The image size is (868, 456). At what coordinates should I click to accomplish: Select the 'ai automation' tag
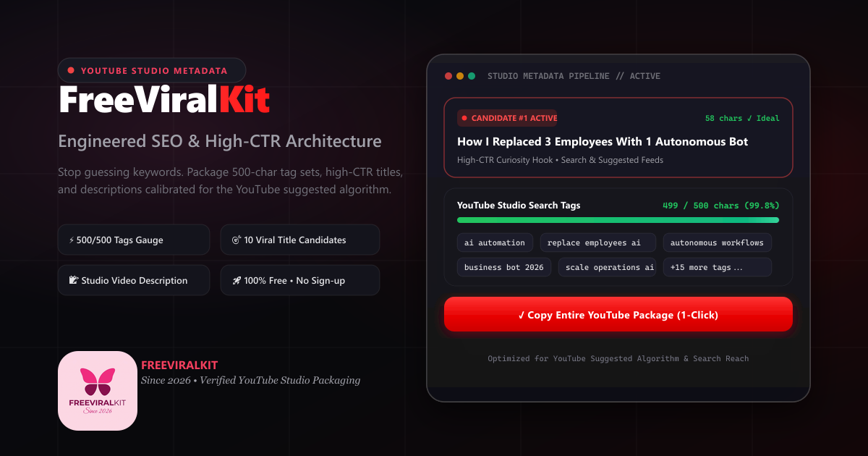(495, 242)
